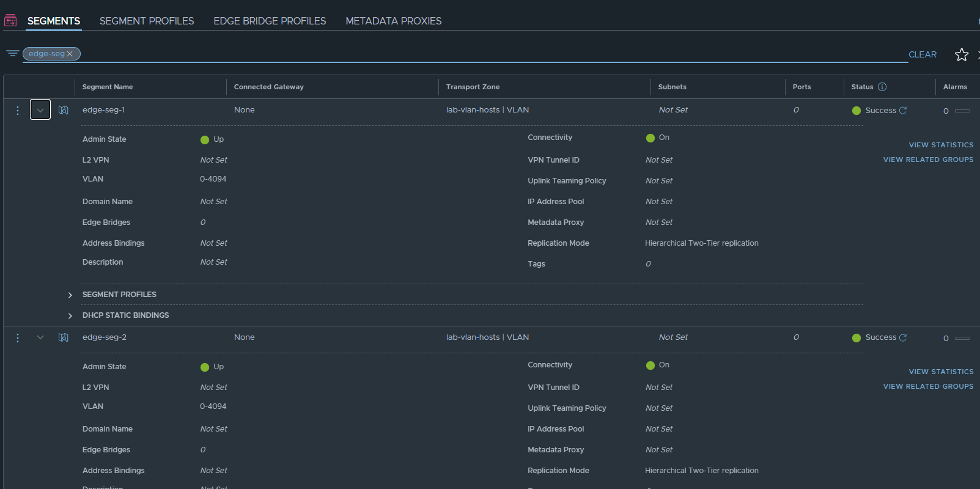Viewport: 980px width, 489px height.
Task: Go to the Metadata Proxies tab
Action: [393, 21]
